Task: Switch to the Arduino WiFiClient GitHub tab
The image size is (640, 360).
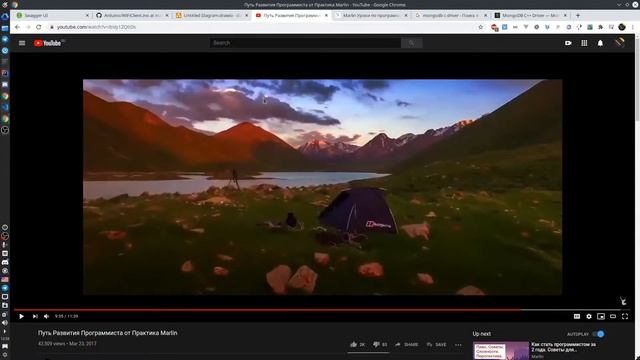Action: tap(132, 15)
